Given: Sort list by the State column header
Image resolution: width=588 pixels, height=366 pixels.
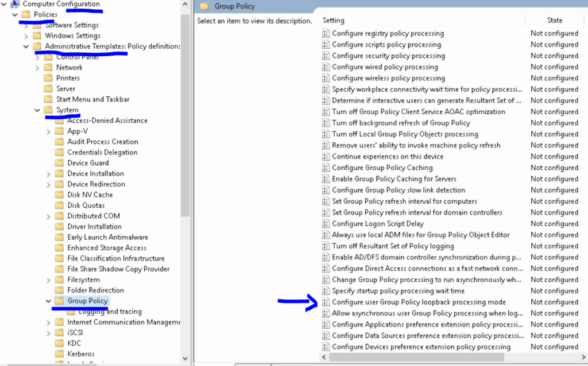Looking at the screenshot, I should pos(556,20).
